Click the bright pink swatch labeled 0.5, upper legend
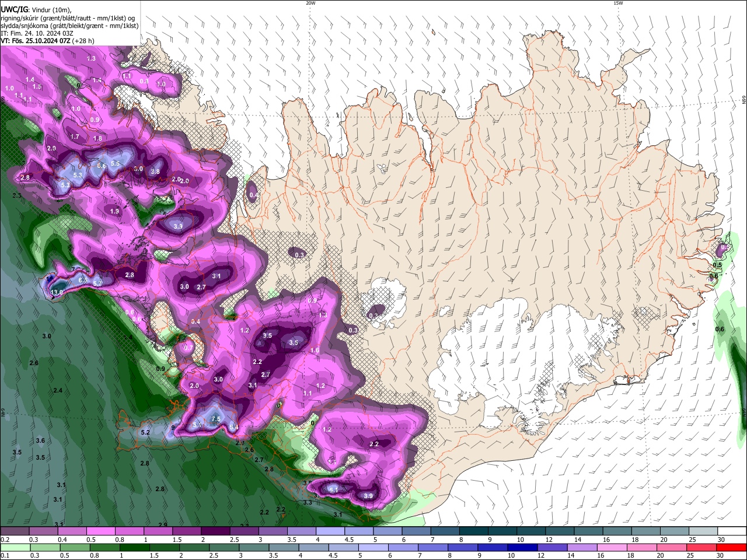The width and height of the screenshot is (747, 560). click(x=100, y=531)
